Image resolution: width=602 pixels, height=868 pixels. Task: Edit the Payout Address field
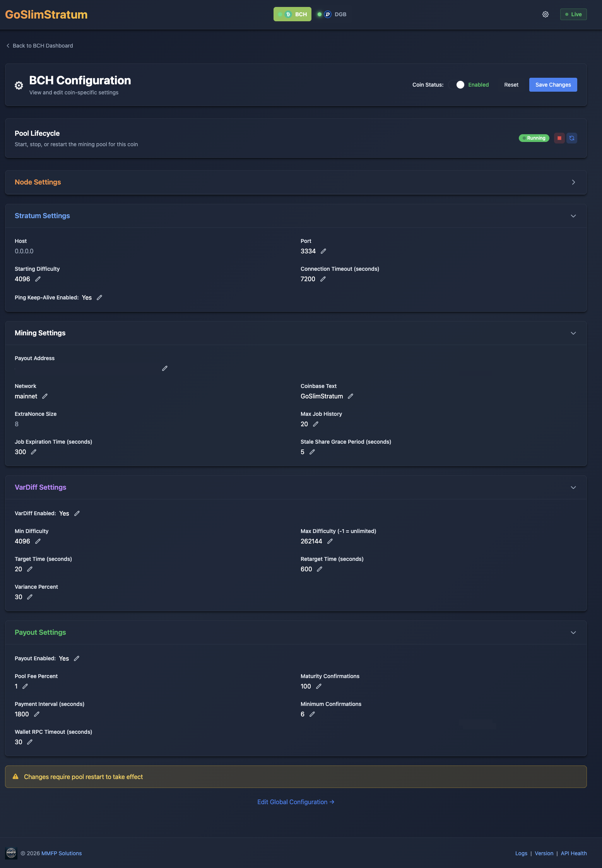[165, 368]
